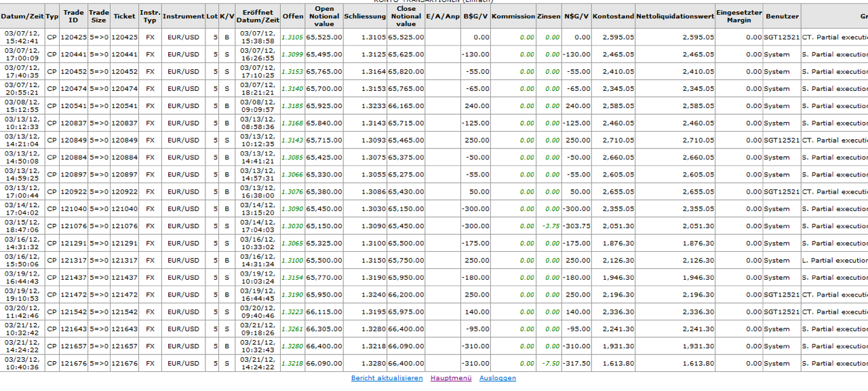Select the Nettoliquidationswert column header
Screen dimensions: 868x391
click(x=676, y=16)
